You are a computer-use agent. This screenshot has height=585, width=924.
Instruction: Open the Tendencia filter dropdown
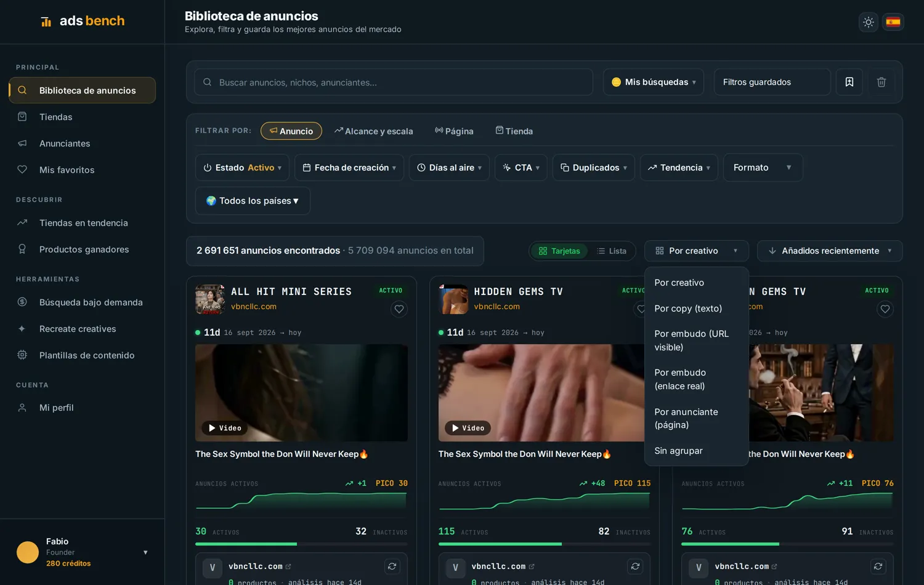(x=679, y=167)
